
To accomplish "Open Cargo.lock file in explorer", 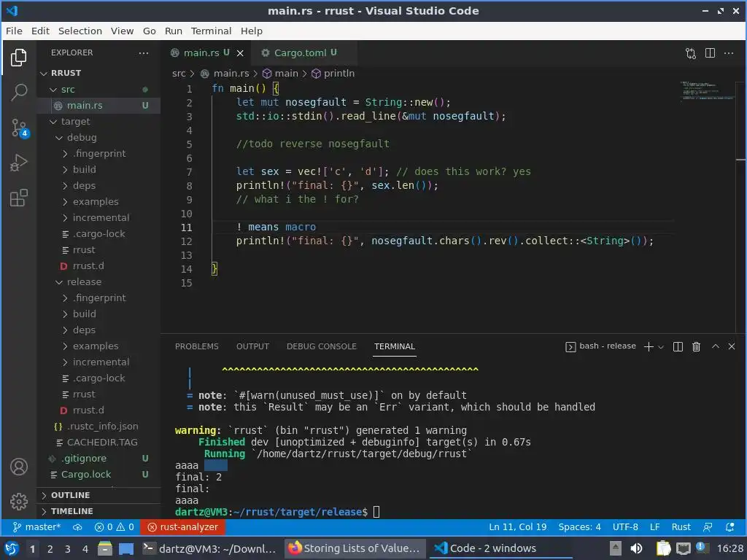I will pos(98,474).
